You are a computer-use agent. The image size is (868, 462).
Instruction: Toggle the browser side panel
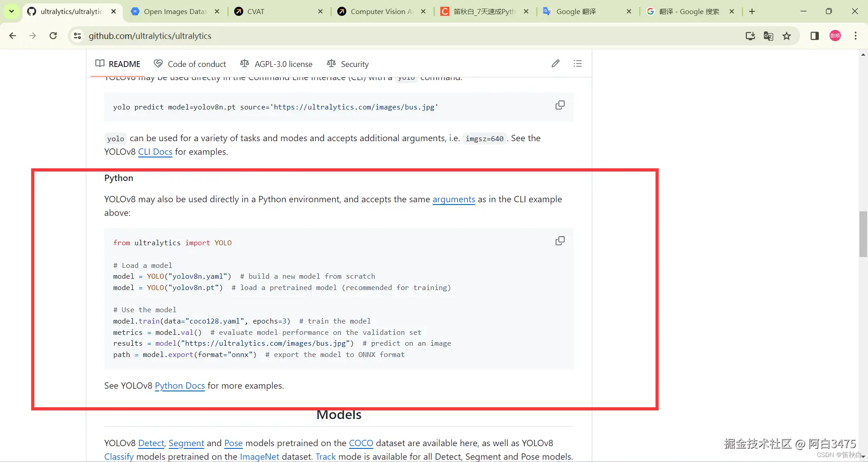click(815, 36)
